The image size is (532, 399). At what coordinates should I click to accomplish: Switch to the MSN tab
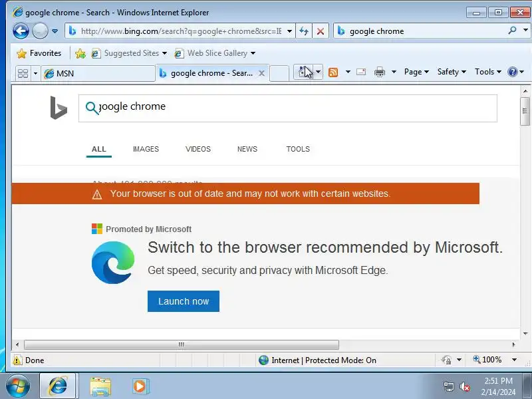(98, 73)
